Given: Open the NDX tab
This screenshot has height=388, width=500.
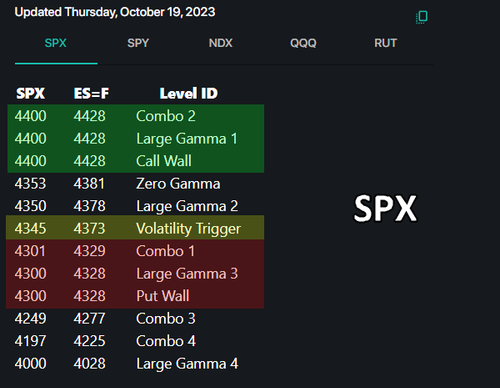Looking at the screenshot, I should tap(221, 43).
